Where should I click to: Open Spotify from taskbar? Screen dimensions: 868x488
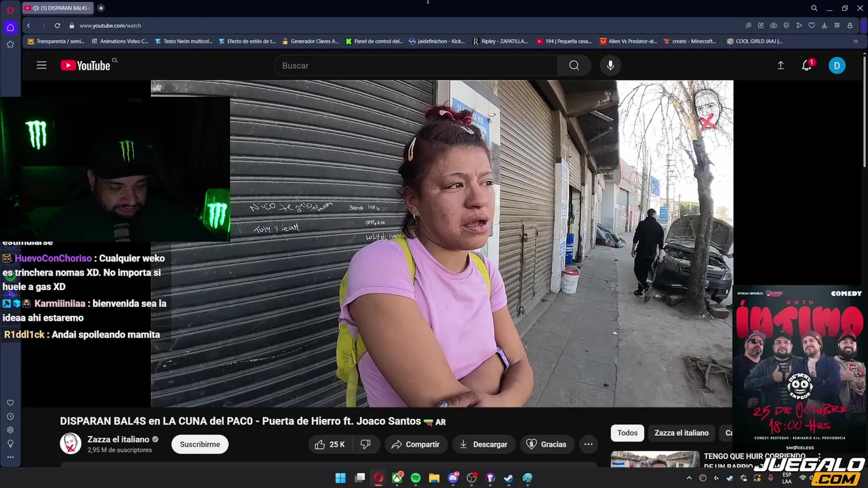tap(416, 478)
